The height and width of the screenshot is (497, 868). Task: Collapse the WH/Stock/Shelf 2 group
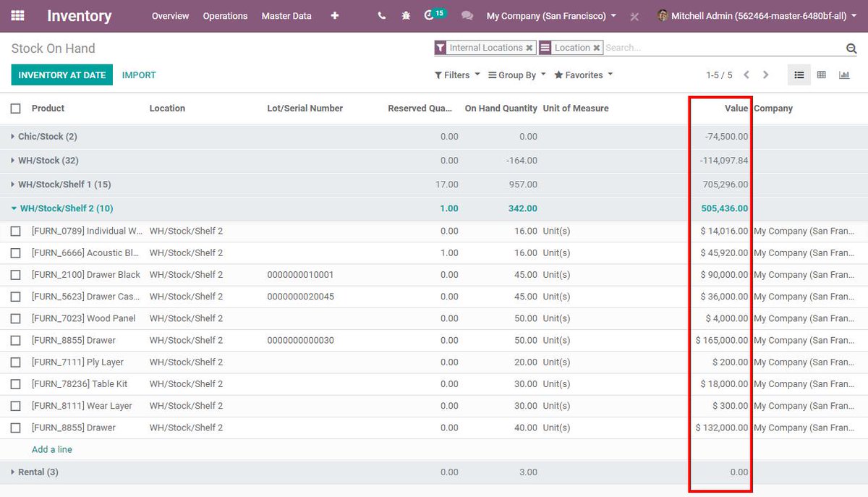coord(14,208)
